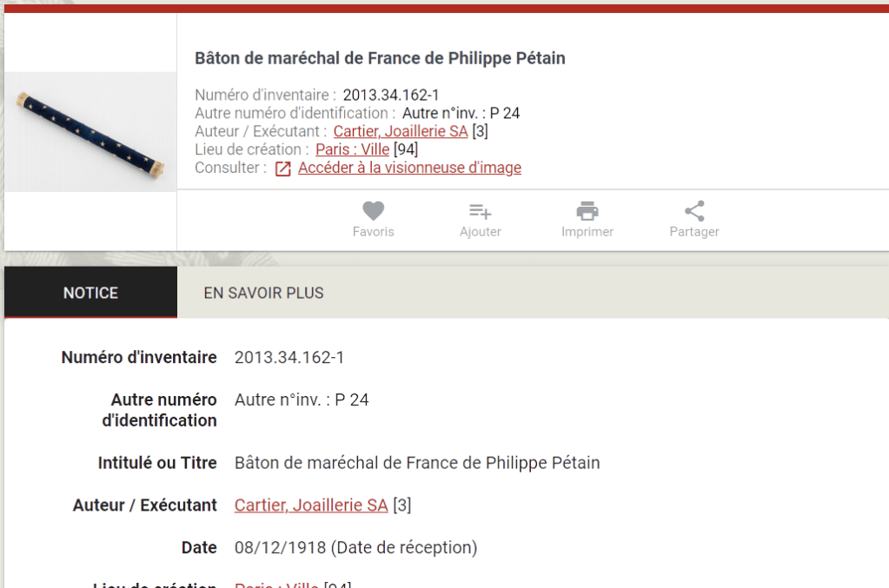The width and height of the screenshot is (889, 588).
Task: Open the EN SAVOIR PLUS tab
Action: click(x=263, y=293)
